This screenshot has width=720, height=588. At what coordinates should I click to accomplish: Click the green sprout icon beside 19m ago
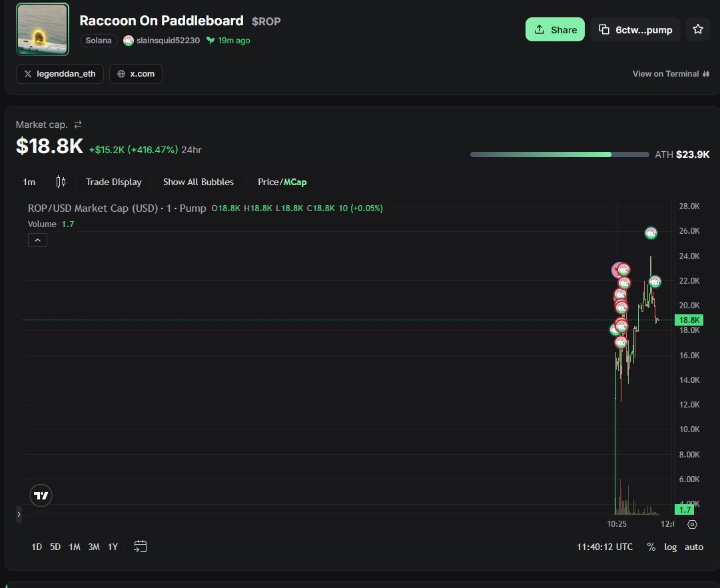point(210,41)
